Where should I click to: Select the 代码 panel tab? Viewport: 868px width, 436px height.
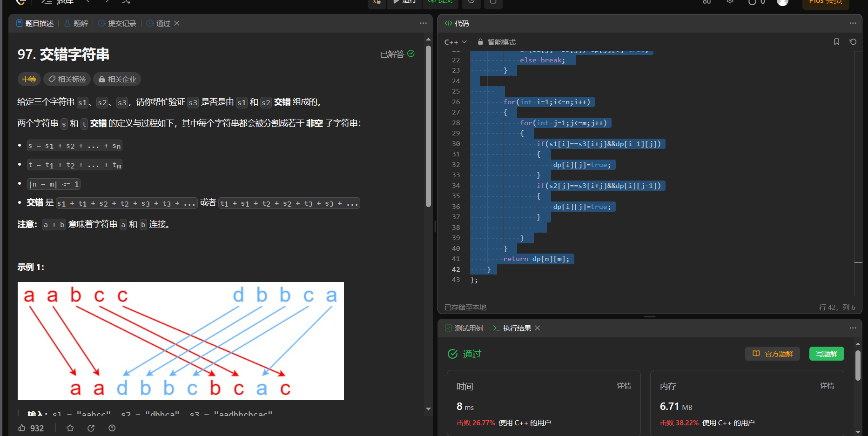tap(457, 23)
